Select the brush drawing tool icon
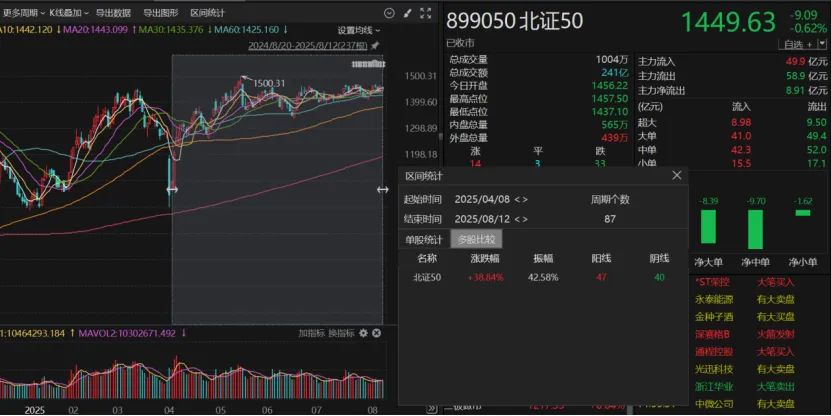Image resolution: width=831 pixels, height=416 pixels. [x=408, y=13]
